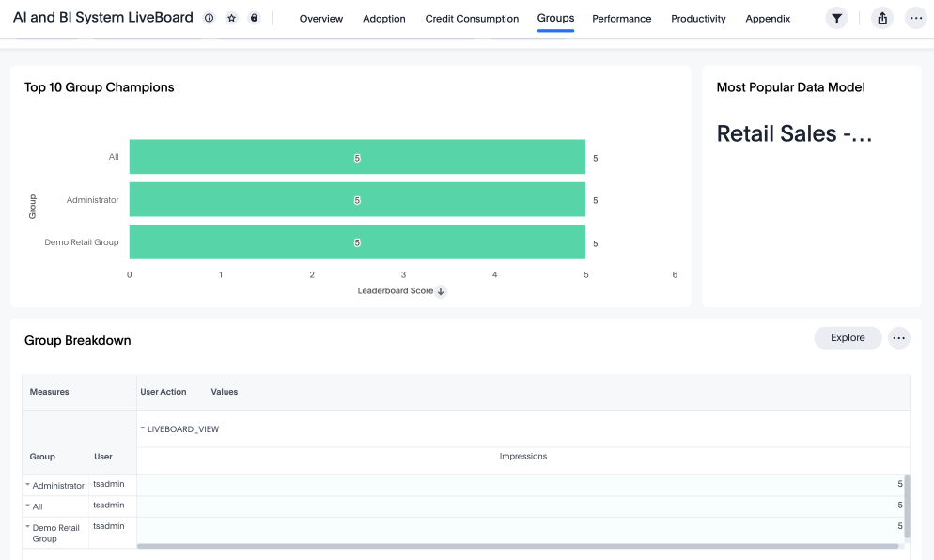Toggle the All group row expander
This screenshot has width=934, height=560.
tap(28, 506)
